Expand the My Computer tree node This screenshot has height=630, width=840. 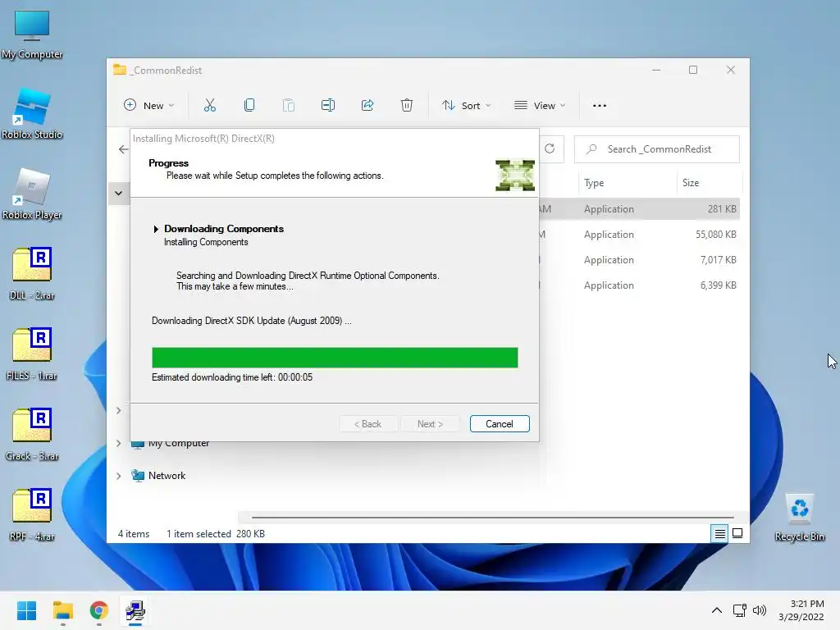(x=118, y=444)
